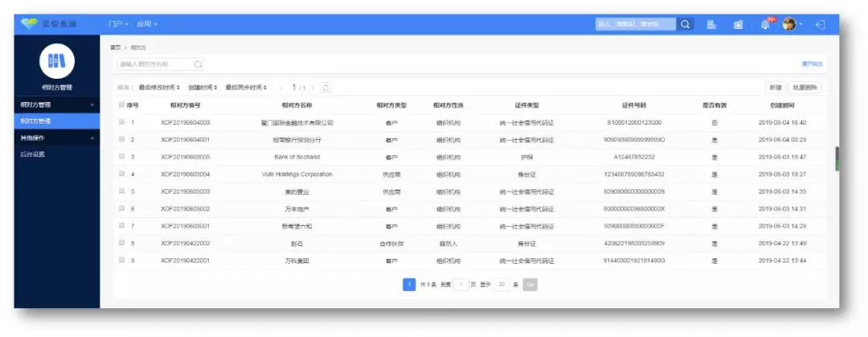Click the blue page 1 button in pagination

(x=409, y=285)
